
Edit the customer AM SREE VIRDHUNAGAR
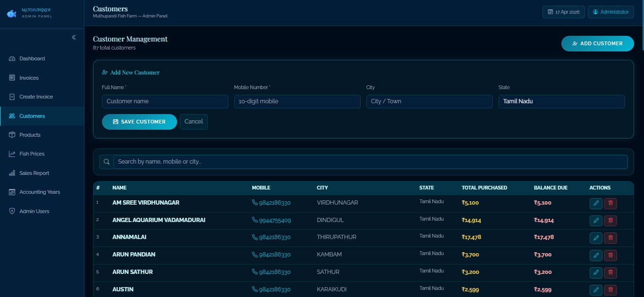pos(596,203)
